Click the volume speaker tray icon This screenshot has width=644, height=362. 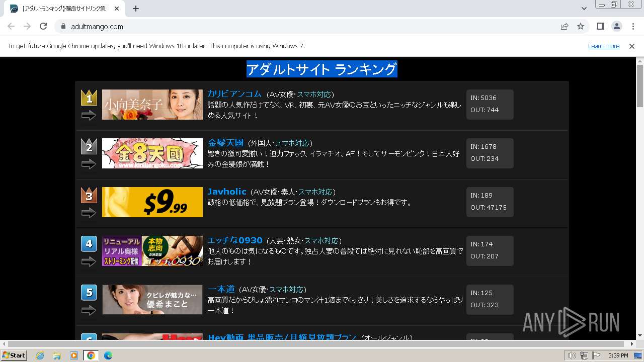(572, 355)
